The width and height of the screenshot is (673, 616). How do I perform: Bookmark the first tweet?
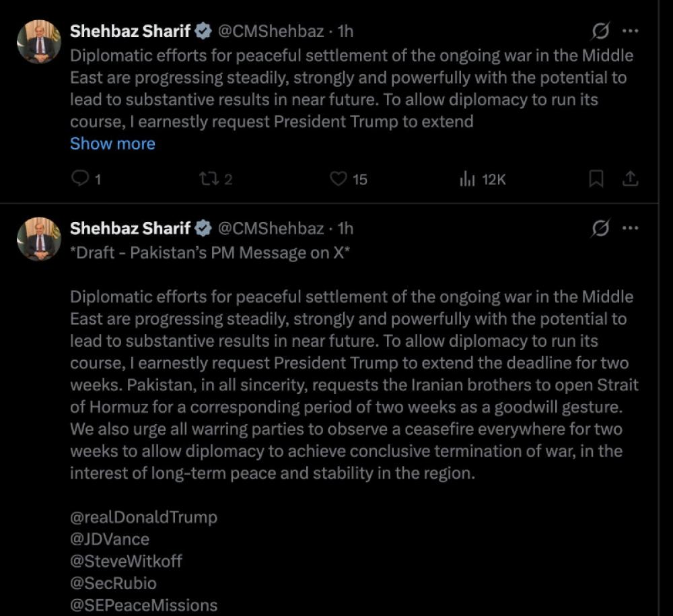tap(595, 178)
